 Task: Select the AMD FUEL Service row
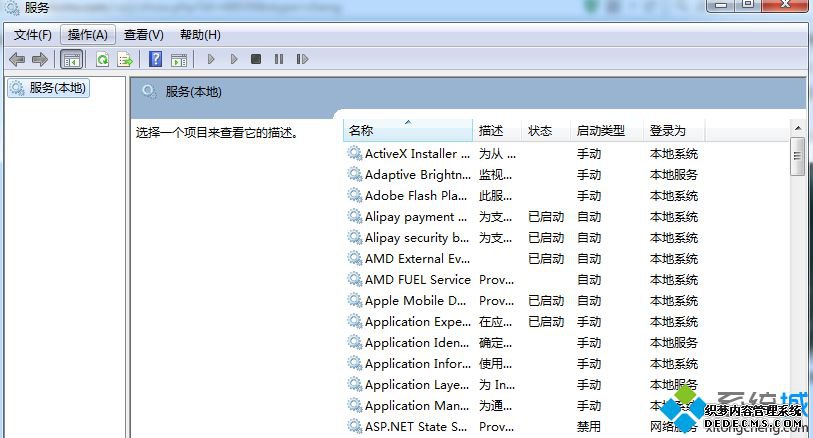(523, 279)
